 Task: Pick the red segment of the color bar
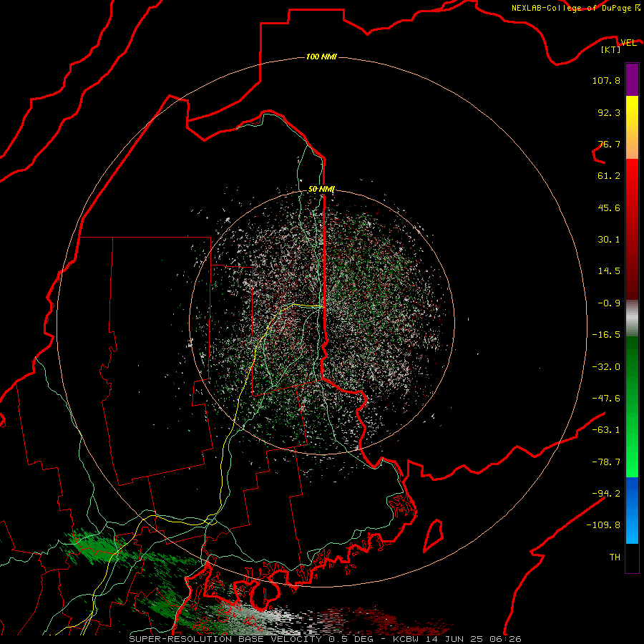click(632, 229)
